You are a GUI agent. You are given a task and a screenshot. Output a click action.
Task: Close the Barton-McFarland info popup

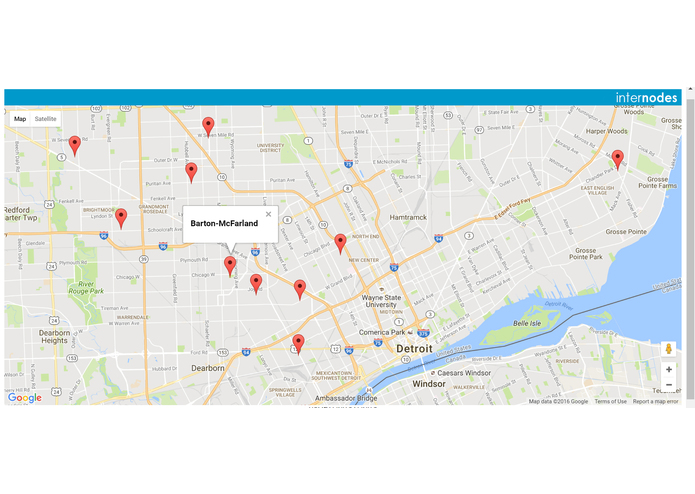[x=268, y=214]
